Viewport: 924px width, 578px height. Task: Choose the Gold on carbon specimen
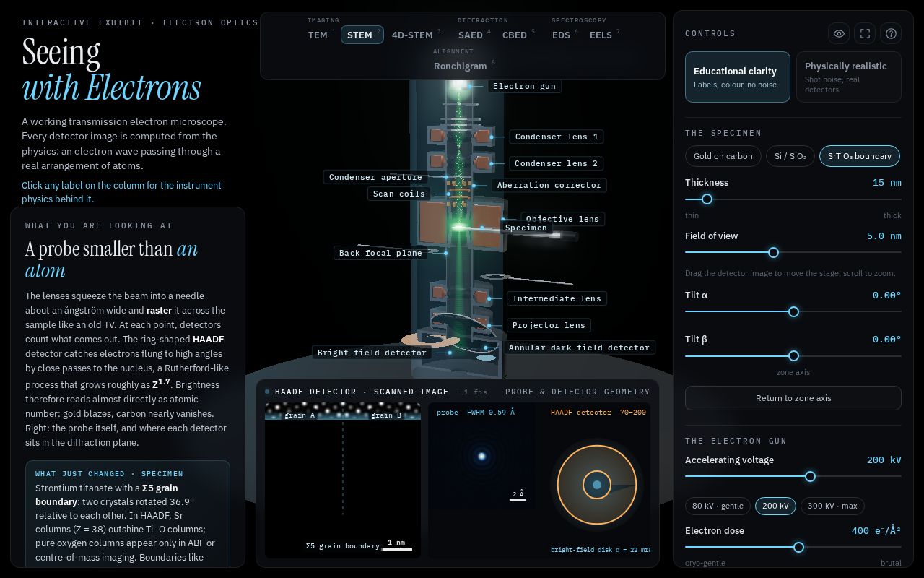click(723, 156)
